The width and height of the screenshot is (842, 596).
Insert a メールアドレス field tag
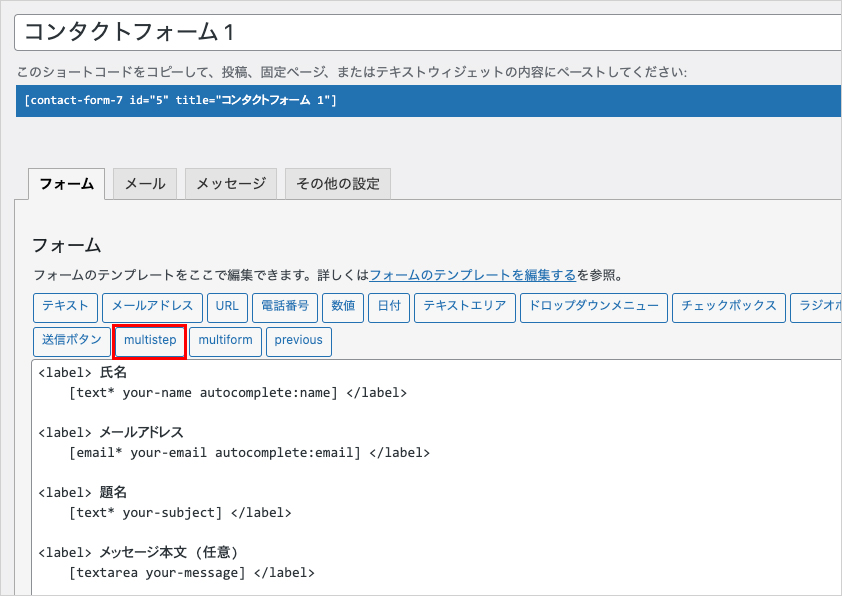pyautogui.click(x=153, y=308)
